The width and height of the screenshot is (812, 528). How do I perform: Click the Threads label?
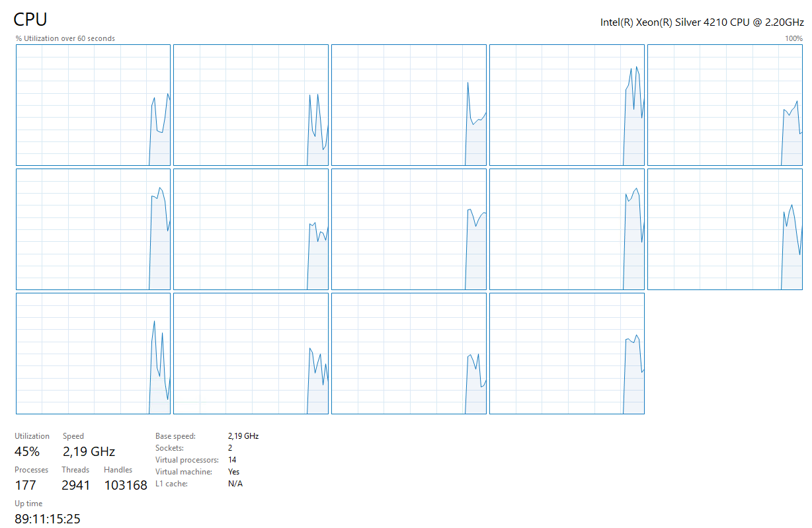75,470
